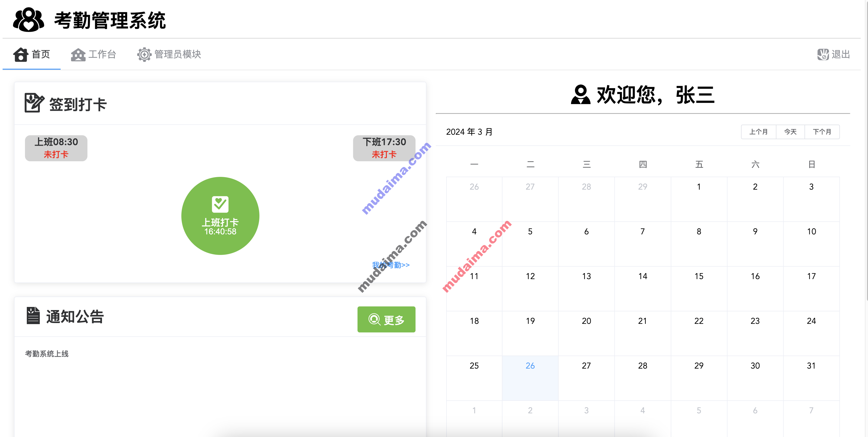
Task: Open the 首页 tab
Action: point(32,54)
